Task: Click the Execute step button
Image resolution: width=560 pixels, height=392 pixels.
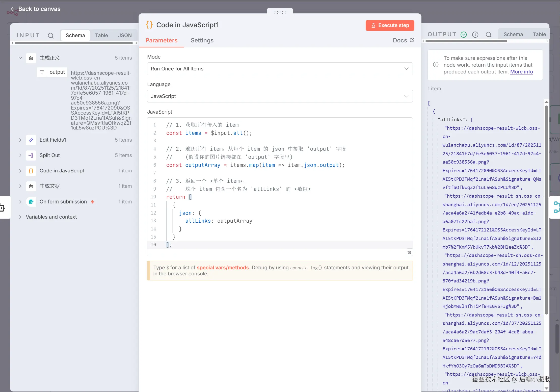Action: click(x=390, y=25)
